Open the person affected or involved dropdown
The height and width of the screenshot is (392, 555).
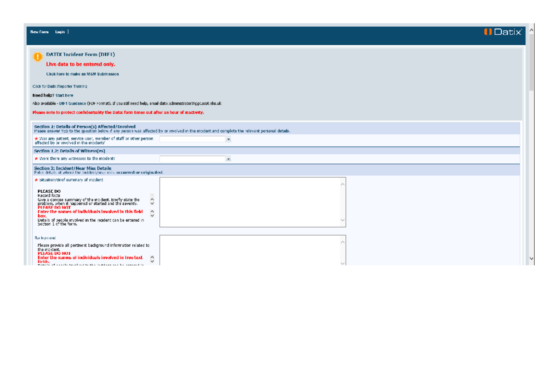[228, 139]
